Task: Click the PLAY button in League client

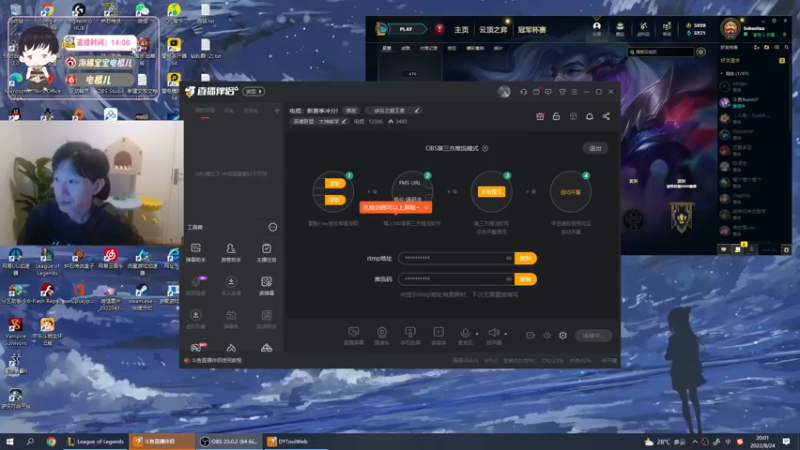Action: pos(406,29)
